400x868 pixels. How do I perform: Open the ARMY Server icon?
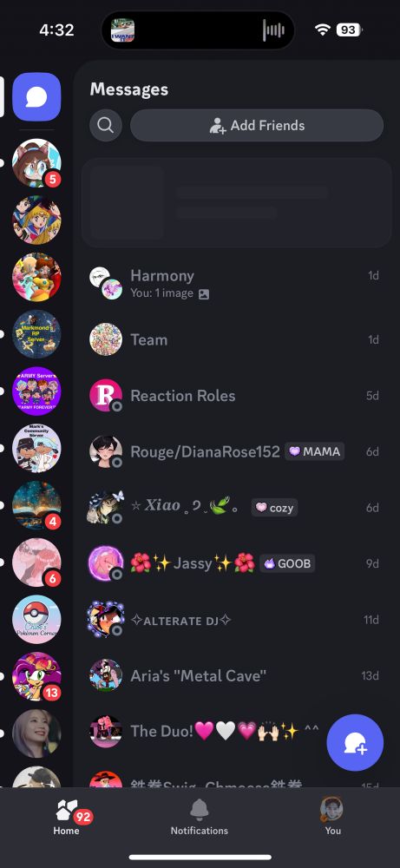point(36,391)
